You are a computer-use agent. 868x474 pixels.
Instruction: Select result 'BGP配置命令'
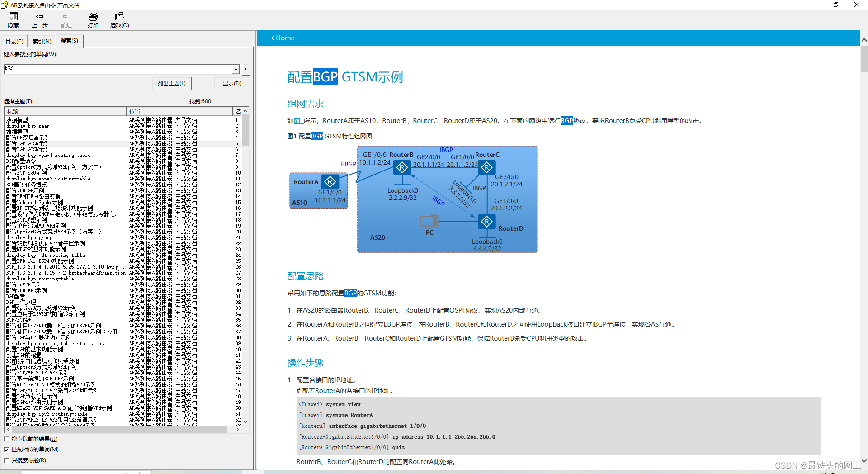tap(21, 161)
